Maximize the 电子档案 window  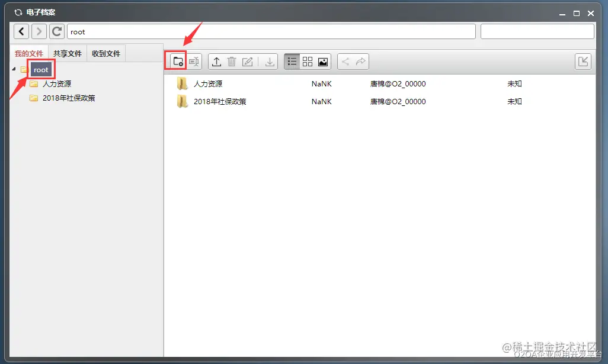coord(577,13)
